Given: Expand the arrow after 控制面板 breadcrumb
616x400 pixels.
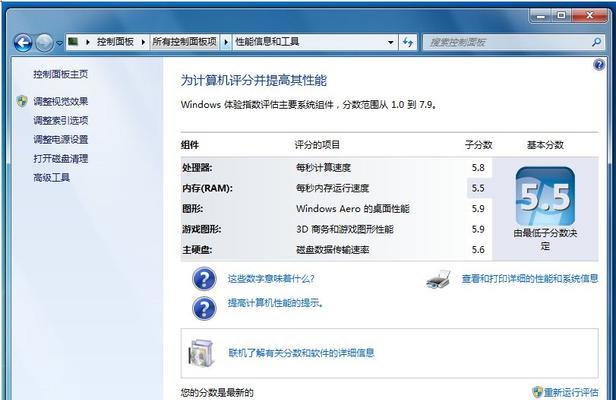Looking at the screenshot, I should pos(143,42).
